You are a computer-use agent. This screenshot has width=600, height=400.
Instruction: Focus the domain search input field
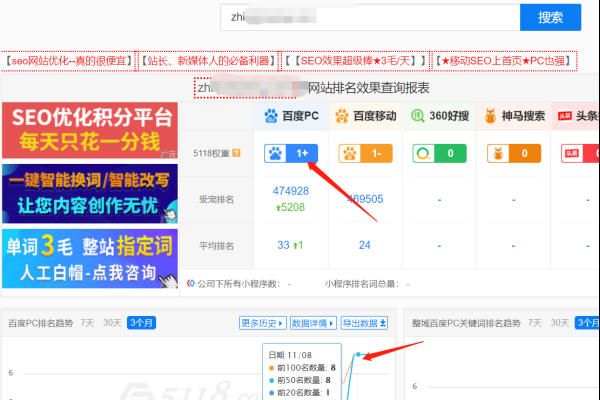370,17
